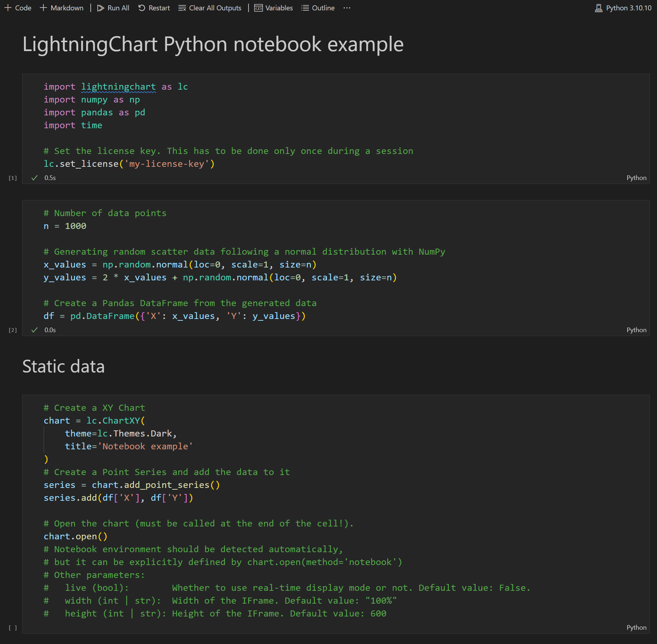Clear All Outputs in notebook

(x=210, y=8)
